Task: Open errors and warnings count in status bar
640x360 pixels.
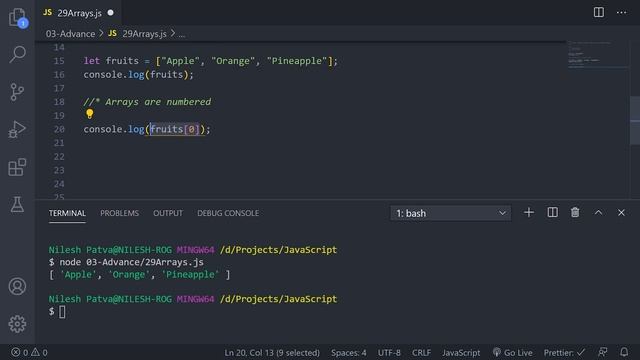Action: pos(29,352)
